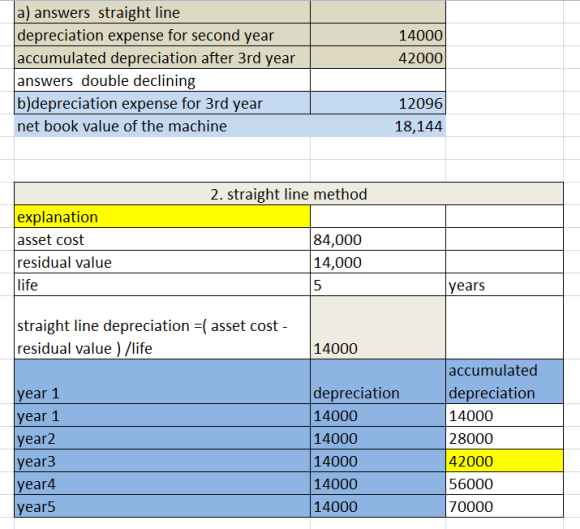Viewport: 580px width, 529px height.
Task: Click the net book value 18,144 cell
Action: point(378,126)
